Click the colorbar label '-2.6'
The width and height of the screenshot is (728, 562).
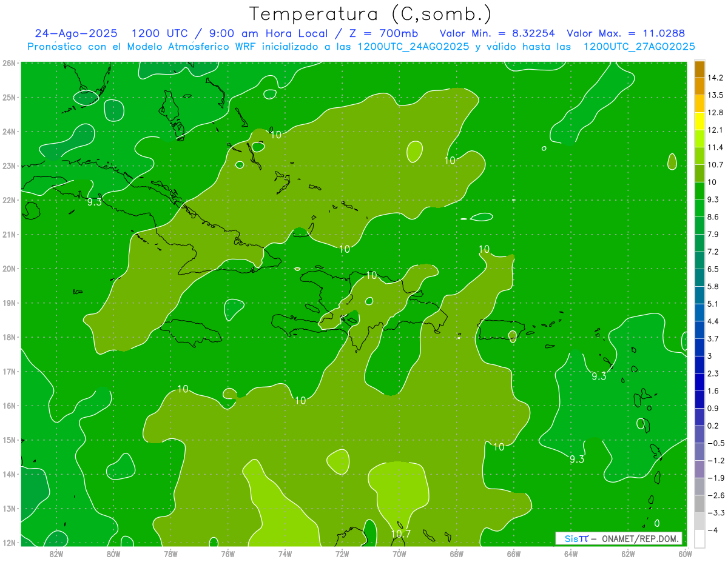(x=715, y=495)
